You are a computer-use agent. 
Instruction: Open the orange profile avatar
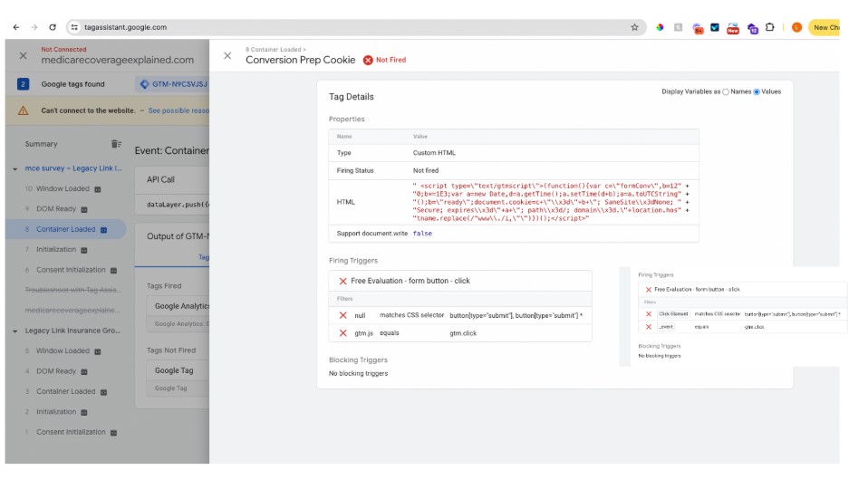[796, 27]
